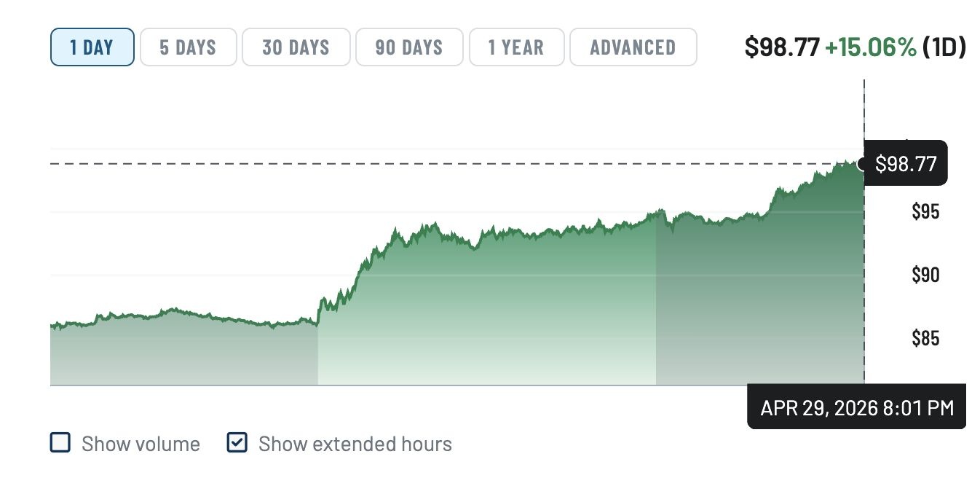Click the header price $98.77

coord(781,47)
